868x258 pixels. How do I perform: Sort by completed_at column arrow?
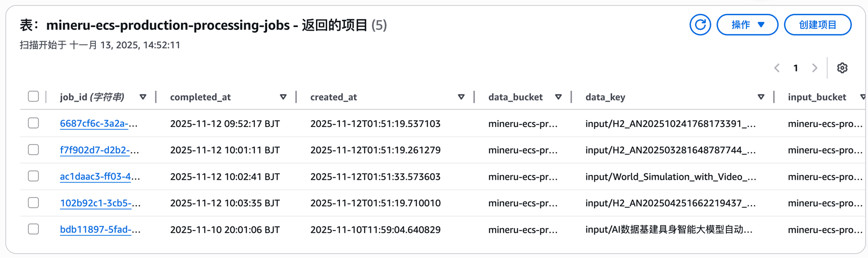[x=283, y=97]
